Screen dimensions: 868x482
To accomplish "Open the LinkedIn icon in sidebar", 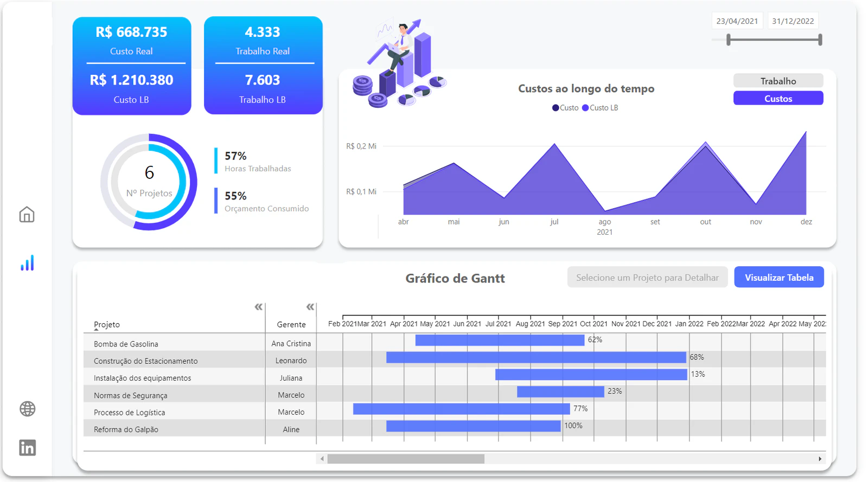I will coord(27,448).
